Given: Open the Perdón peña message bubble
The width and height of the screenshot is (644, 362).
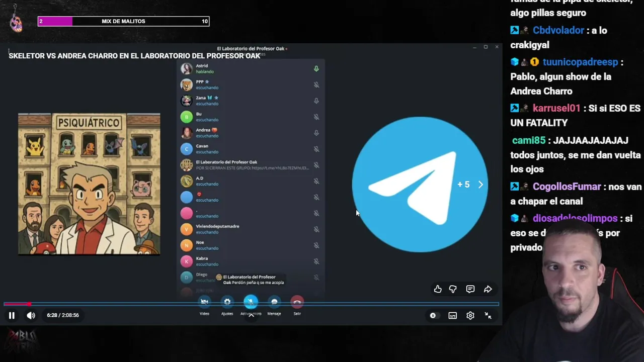Looking at the screenshot, I should coord(250,280).
